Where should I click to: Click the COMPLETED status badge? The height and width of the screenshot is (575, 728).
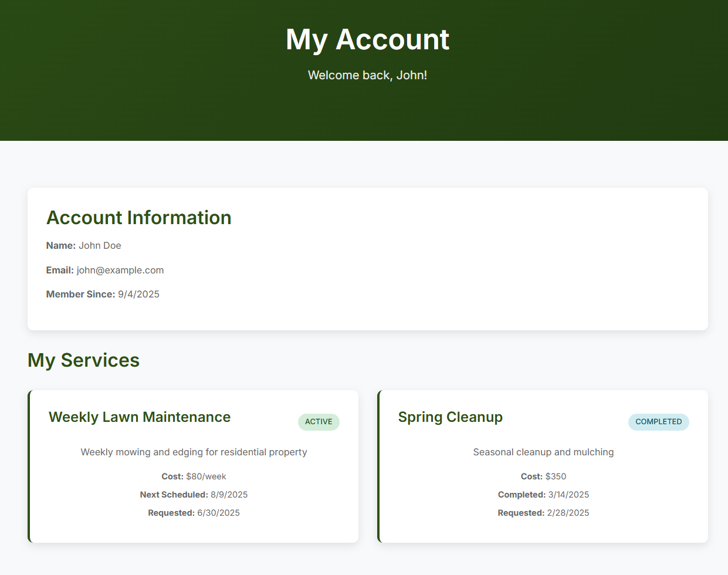(x=658, y=422)
